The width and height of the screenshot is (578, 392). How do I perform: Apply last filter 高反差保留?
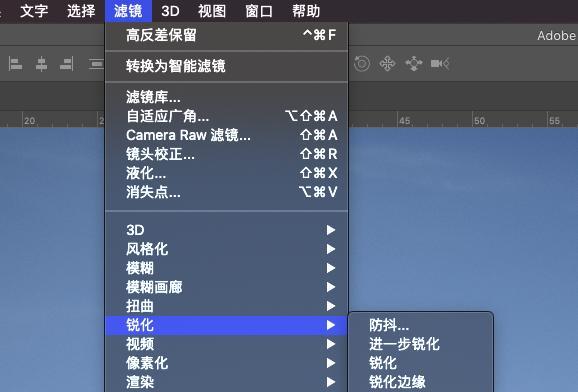(x=227, y=35)
